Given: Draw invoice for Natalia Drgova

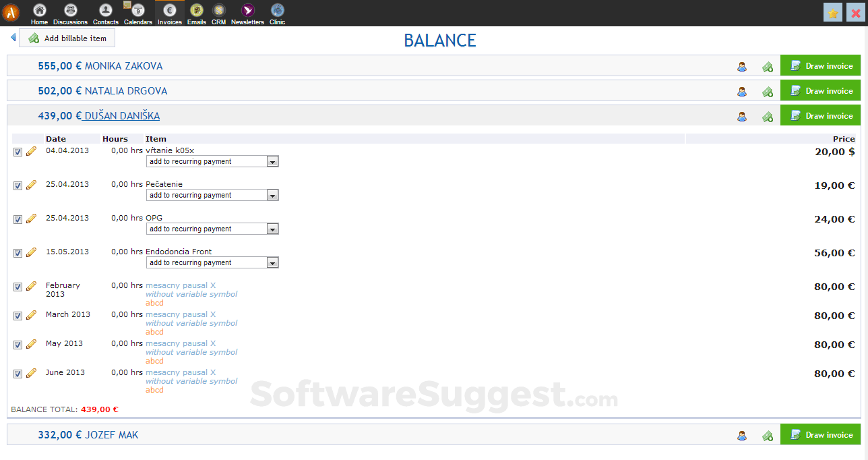Looking at the screenshot, I should (820, 91).
